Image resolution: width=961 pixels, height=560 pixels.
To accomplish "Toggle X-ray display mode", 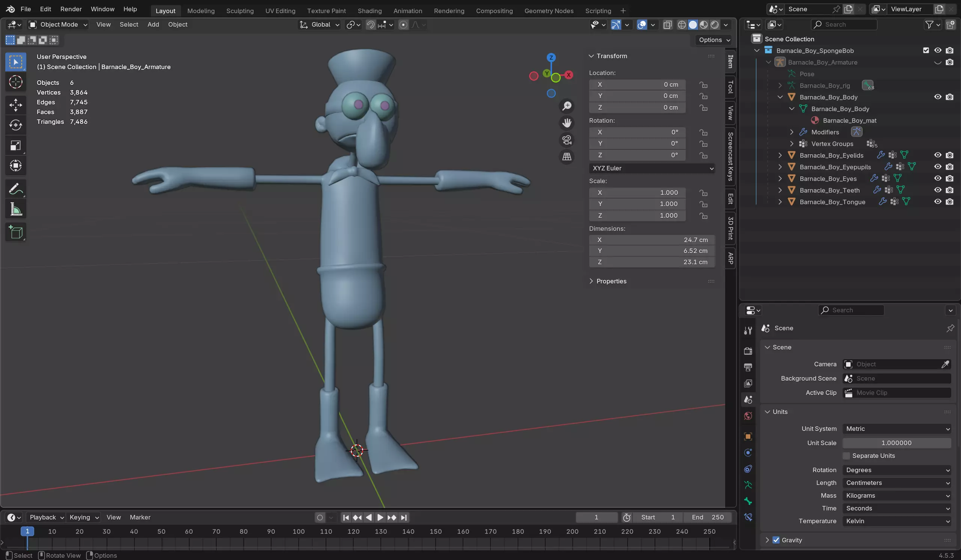I will click(667, 25).
